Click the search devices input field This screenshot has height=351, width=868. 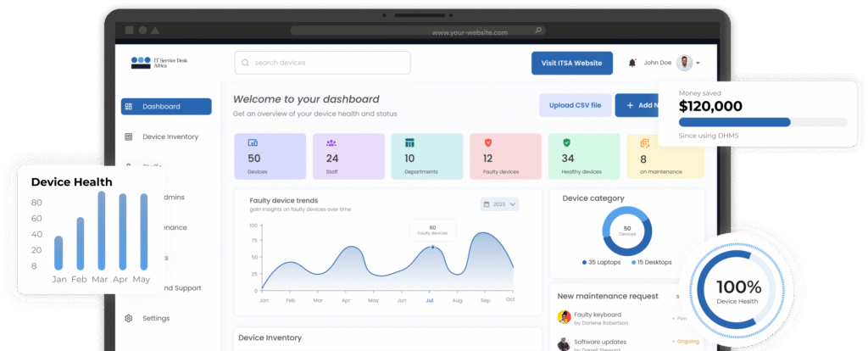point(322,63)
